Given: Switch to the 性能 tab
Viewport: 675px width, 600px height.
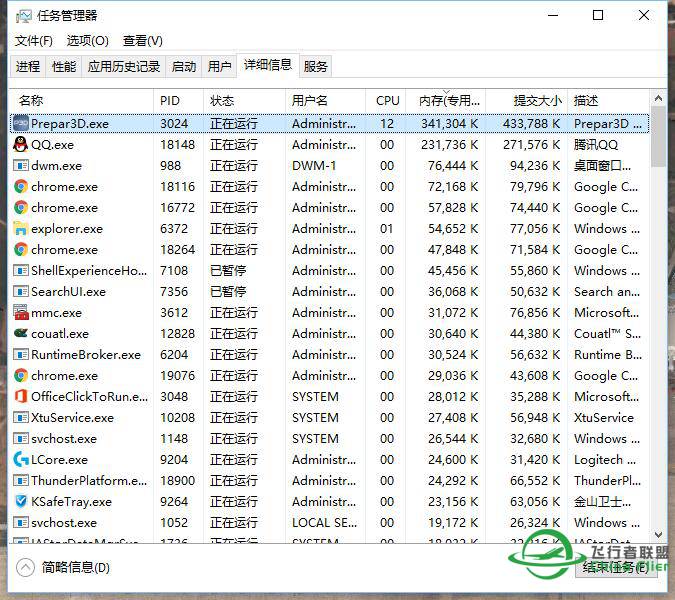Looking at the screenshot, I should click(64, 66).
